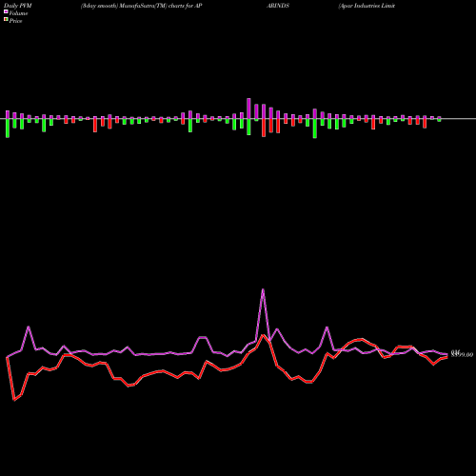Click the lowest point of the red price line
The height and width of the screenshot is (476, 476).
pos(14,400)
